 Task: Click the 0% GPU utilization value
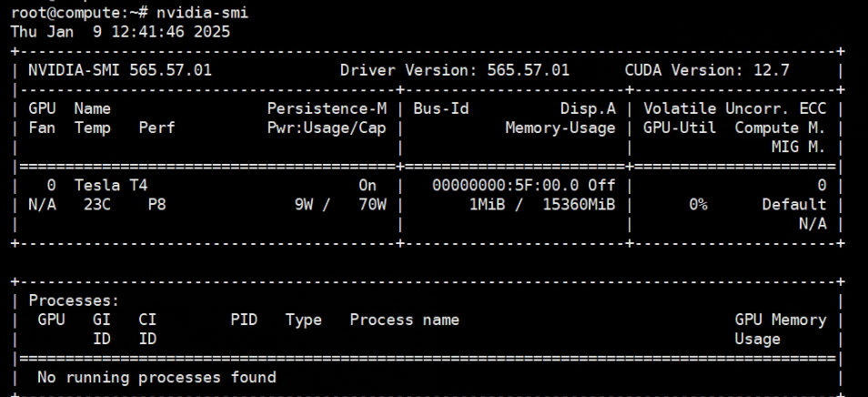pos(698,205)
